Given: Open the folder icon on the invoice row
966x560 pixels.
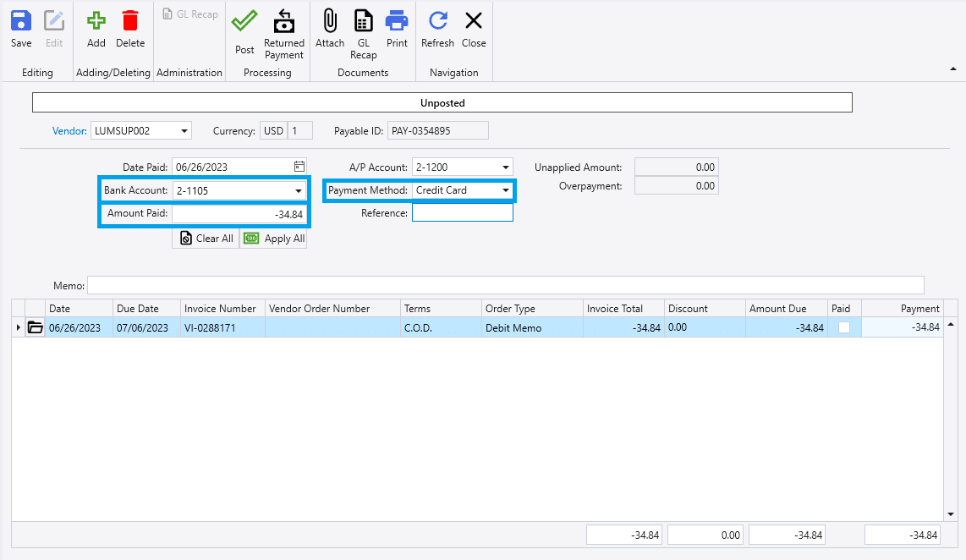Looking at the screenshot, I should [35, 327].
